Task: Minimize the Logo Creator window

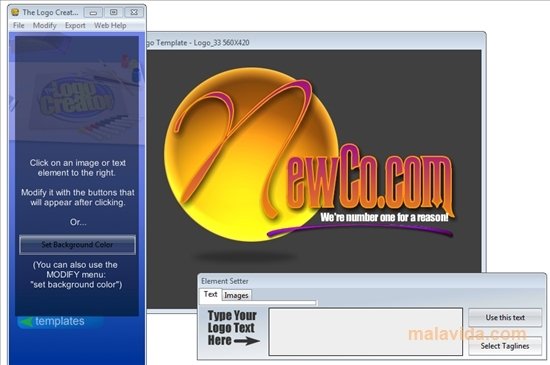Action: click(93, 13)
